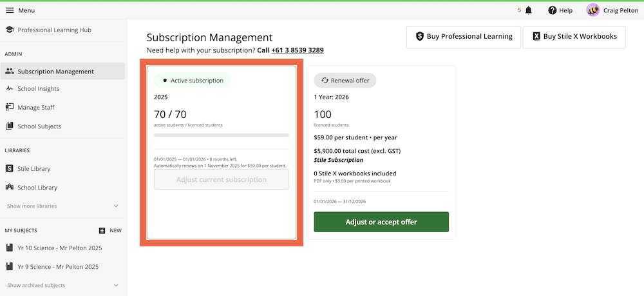Click Stile Subscription italic text
644x296 pixels.
pos(339,160)
